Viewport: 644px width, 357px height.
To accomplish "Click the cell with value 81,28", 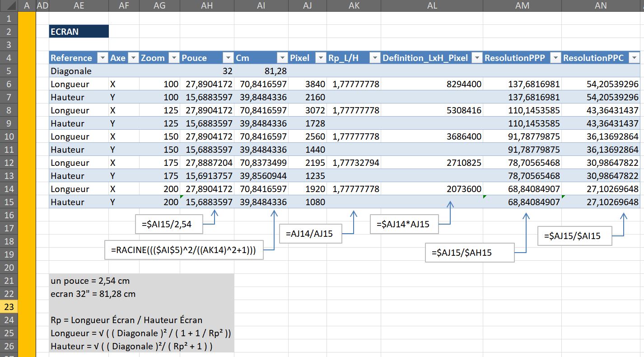I will (x=261, y=71).
